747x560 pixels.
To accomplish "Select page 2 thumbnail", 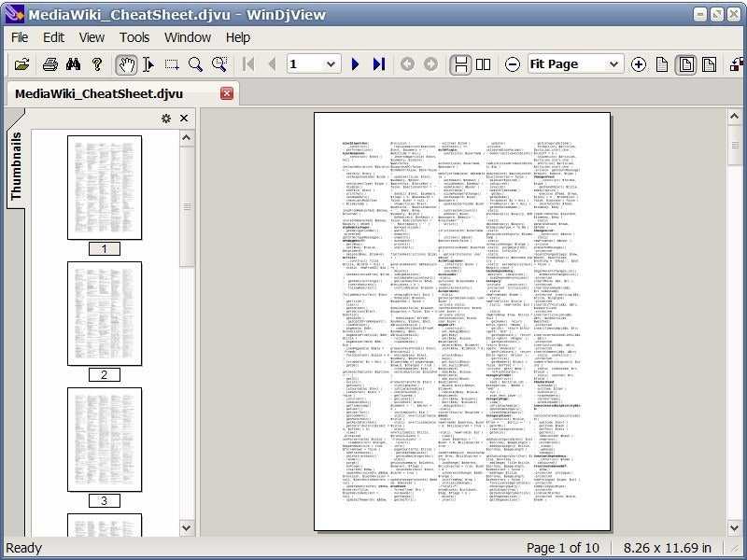I will point(105,314).
